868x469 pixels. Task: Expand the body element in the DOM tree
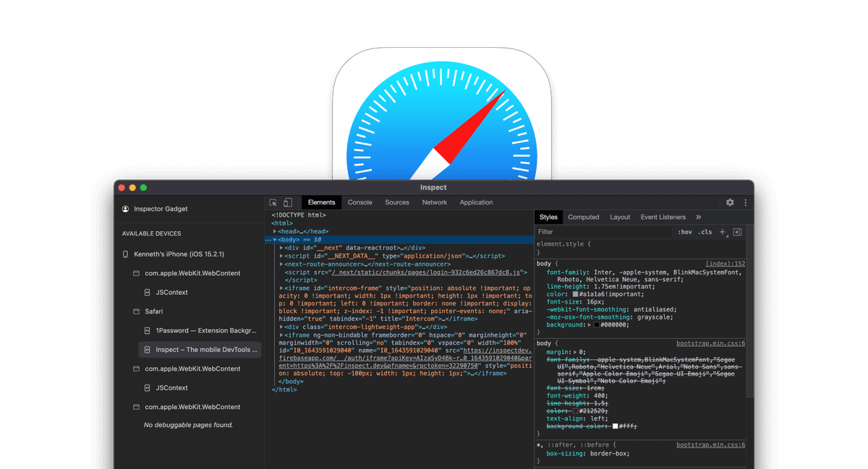point(274,239)
